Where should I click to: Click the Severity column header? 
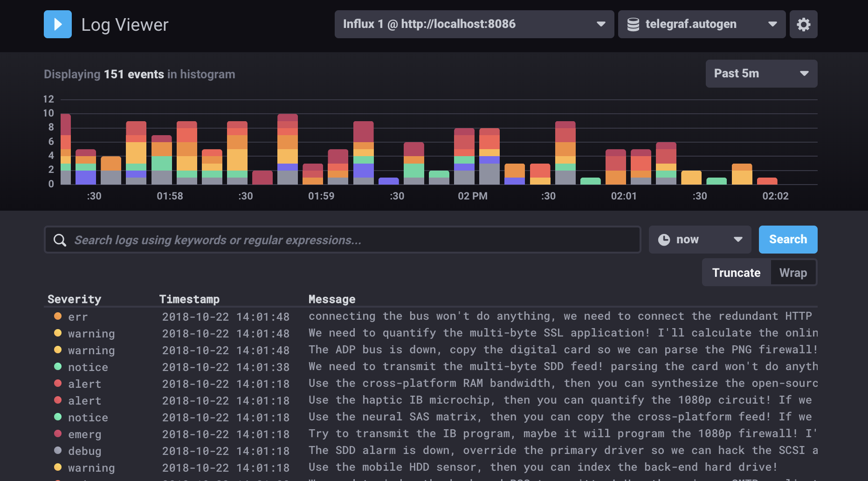point(75,299)
